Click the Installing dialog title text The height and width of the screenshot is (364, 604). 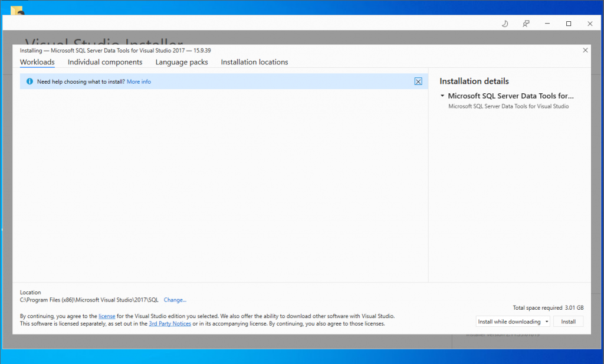[x=115, y=51]
